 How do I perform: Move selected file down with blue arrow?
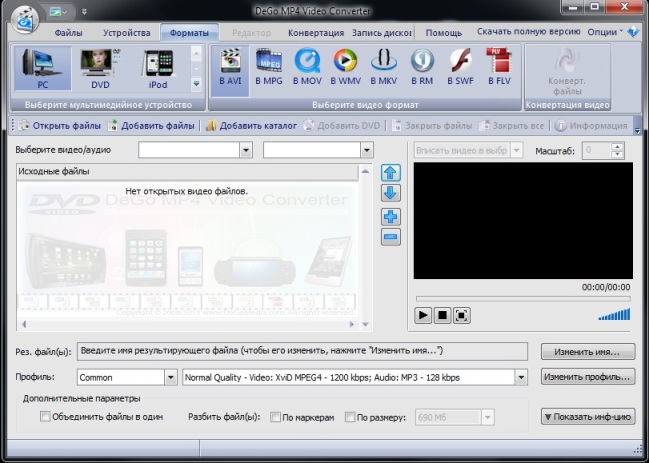(390, 193)
